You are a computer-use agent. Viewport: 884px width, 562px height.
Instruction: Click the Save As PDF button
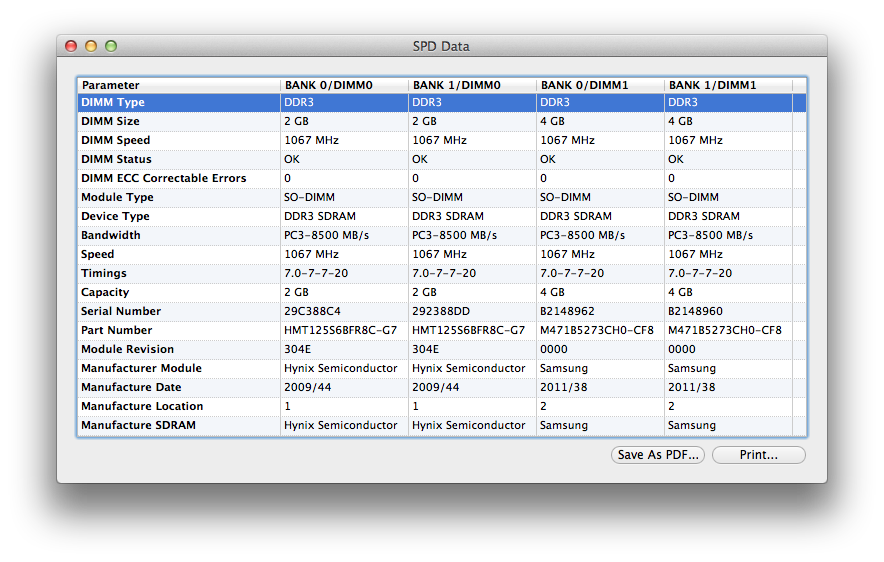[658, 455]
